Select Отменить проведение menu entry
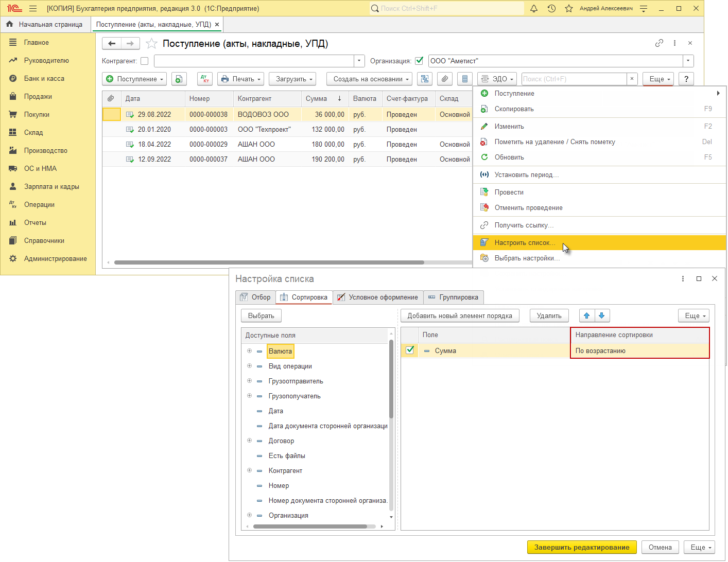Screen dimensions: 728x562 coord(599,207)
